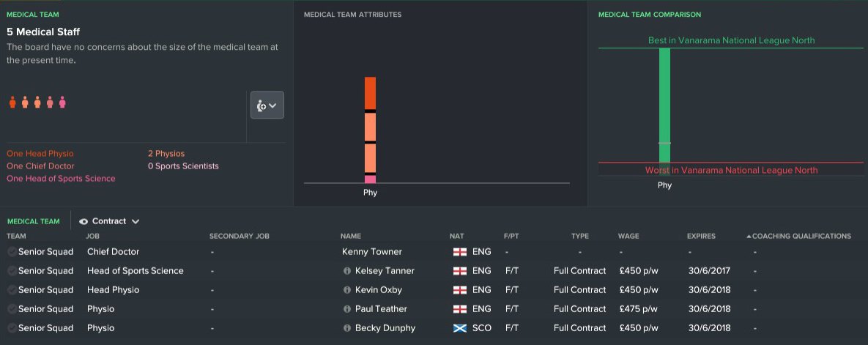Screen dimensions: 868x345
Task: Tick the selection circle for Chief Doctor row
Action: (x=12, y=252)
